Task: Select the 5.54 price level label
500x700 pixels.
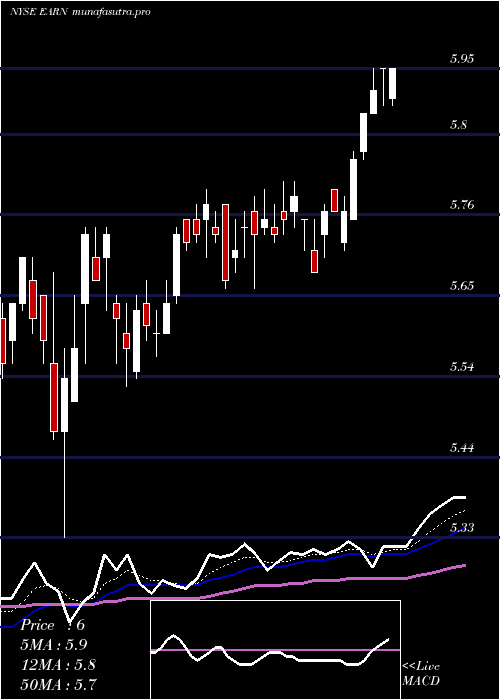Action: tap(462, 367)
